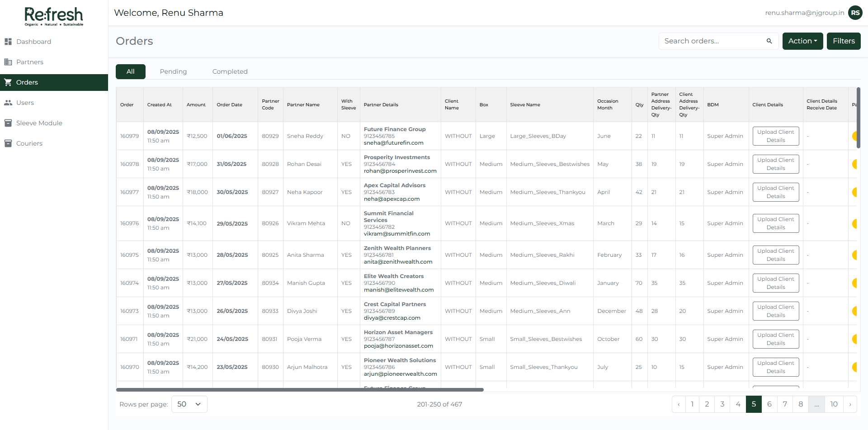Click the search magnifier icon
Screen dimensions: 868x430
(x=769, y=41)
